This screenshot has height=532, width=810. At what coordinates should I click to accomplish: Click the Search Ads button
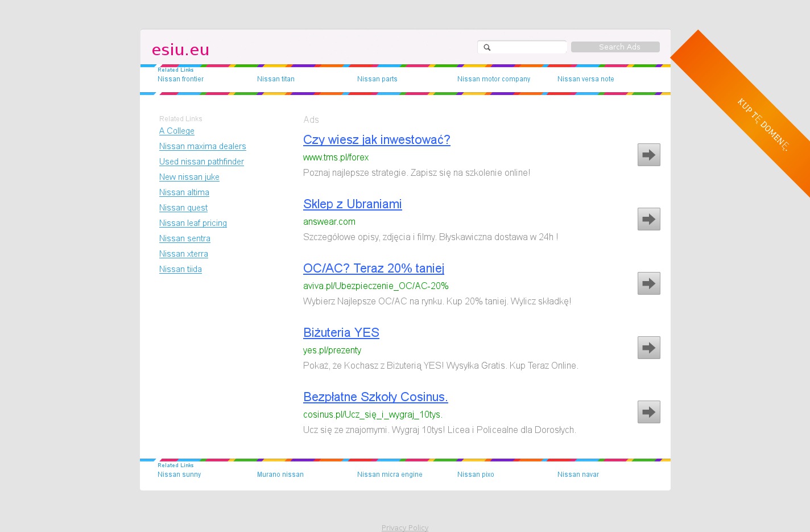coord(615,47)
